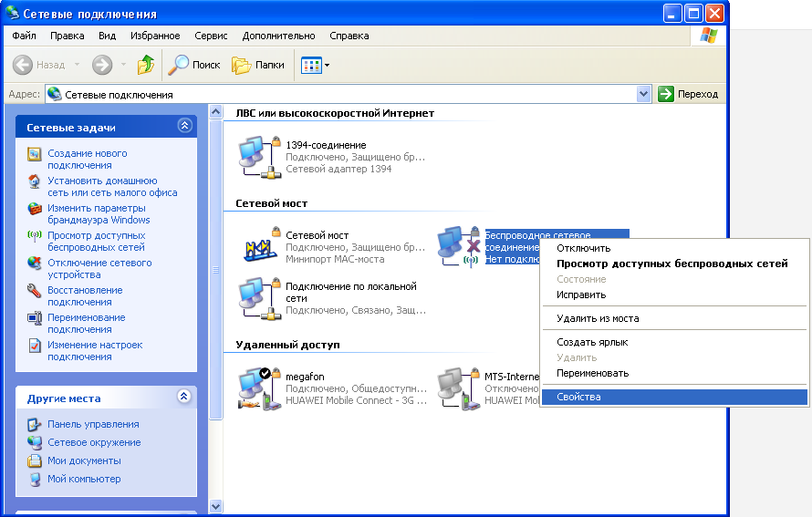Click the Network Neighborhood globe icon

[x=34, y=443]
